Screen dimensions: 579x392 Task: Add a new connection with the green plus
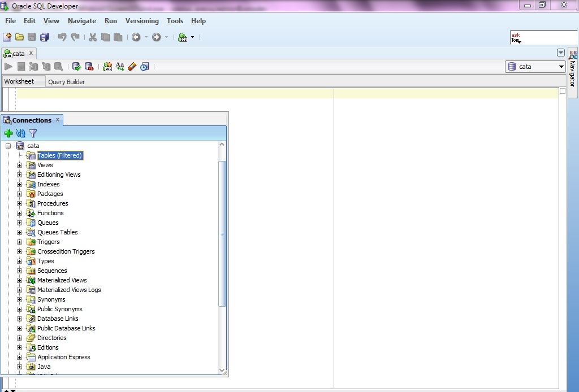(x=8, y=133)
